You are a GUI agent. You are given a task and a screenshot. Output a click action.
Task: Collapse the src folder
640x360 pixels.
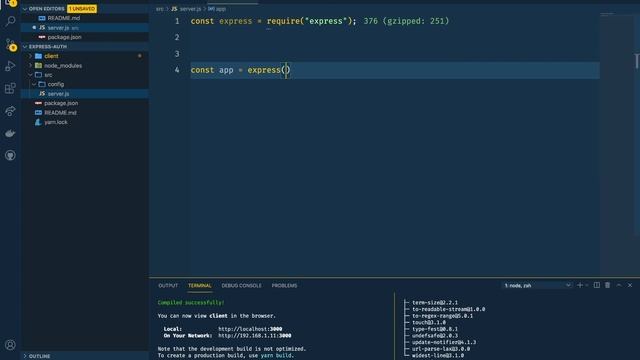pos(31,75)
